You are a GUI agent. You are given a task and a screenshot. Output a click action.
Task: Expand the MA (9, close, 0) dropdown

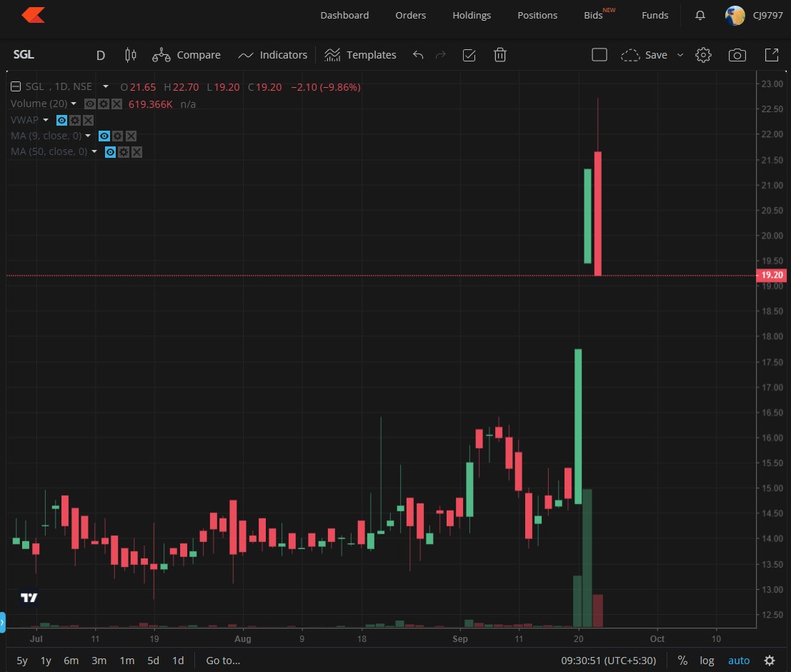88,136
